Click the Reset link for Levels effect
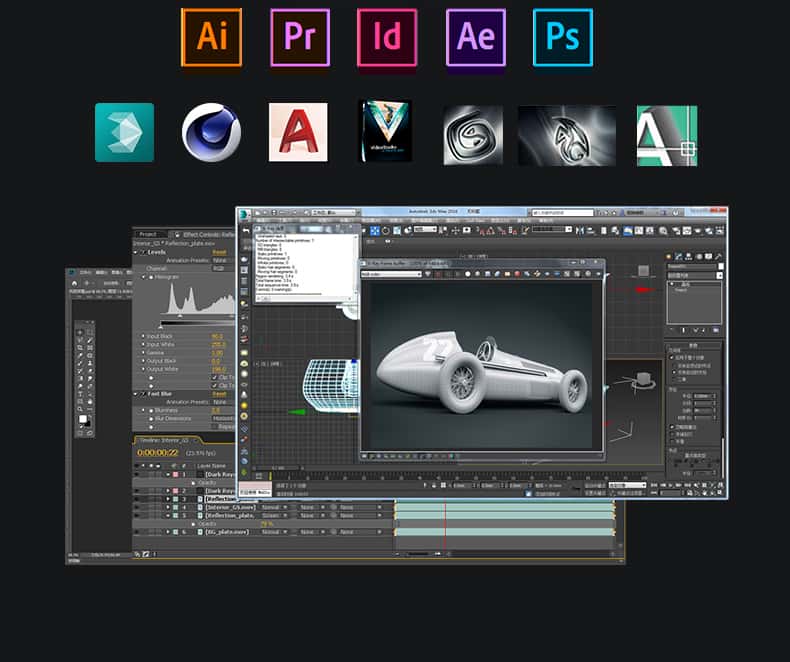The height and width of the screenshot is (662, 790). click(x=219, y=252)
